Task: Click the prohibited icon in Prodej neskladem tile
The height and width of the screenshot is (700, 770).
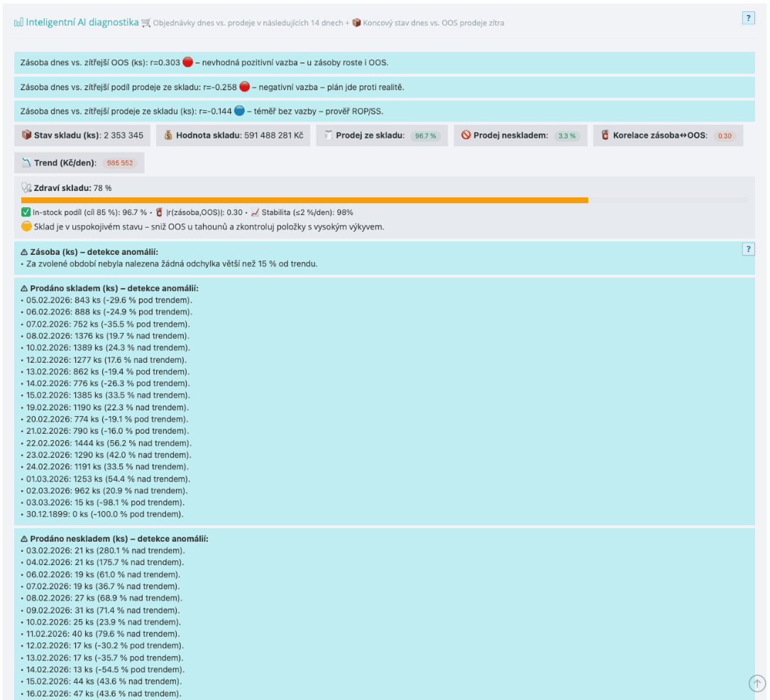Action: tap(466, 135)
